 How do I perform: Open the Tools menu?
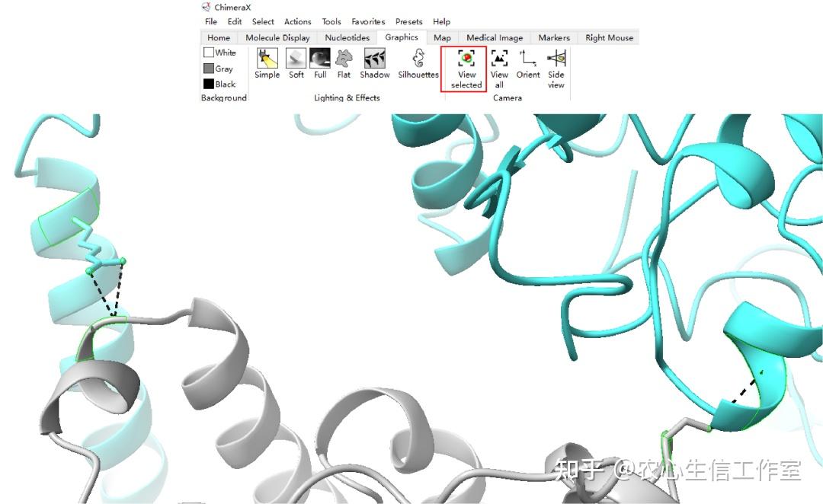point(331,21)
